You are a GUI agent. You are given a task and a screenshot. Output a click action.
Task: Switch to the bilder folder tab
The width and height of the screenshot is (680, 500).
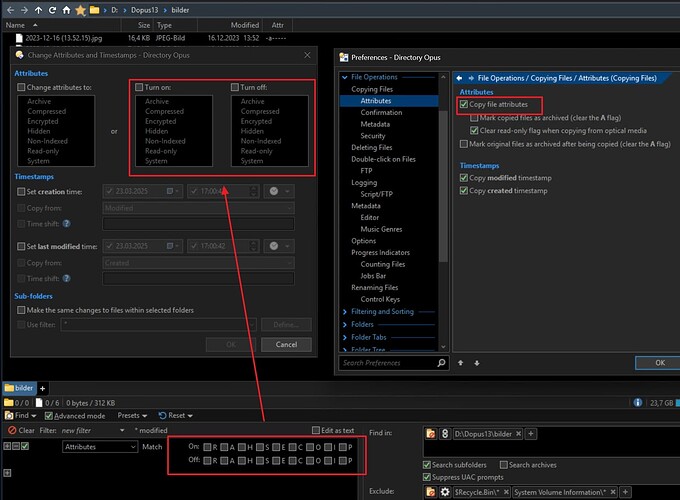(x=20, y=388)
